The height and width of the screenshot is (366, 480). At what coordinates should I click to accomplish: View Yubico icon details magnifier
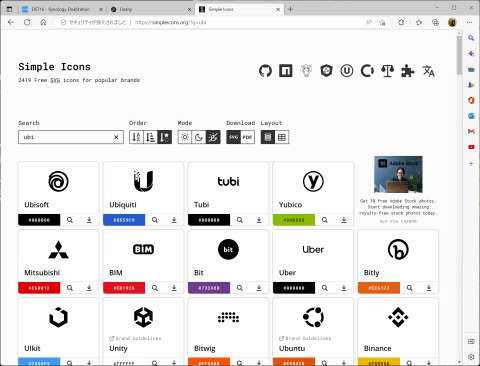324,220
